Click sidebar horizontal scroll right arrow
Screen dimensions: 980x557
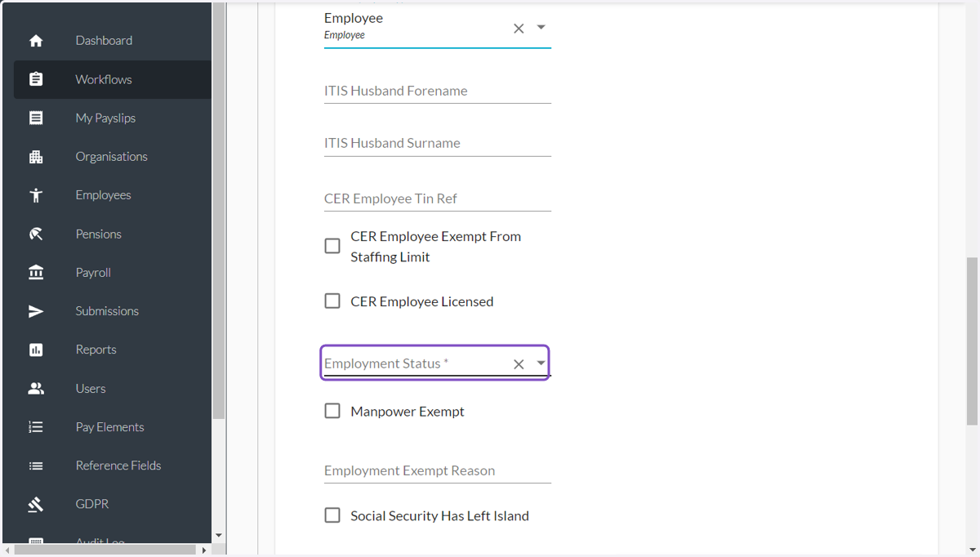(204, 550)
